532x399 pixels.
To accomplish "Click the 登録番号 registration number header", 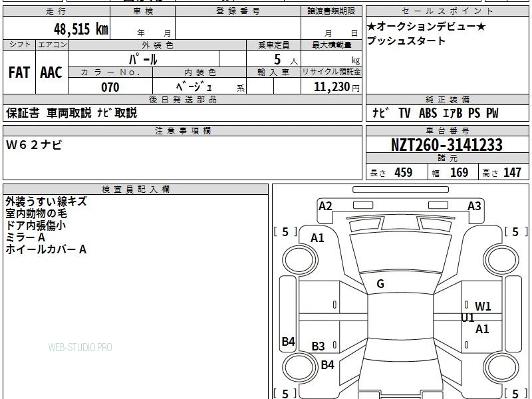I will click(238, 11).
